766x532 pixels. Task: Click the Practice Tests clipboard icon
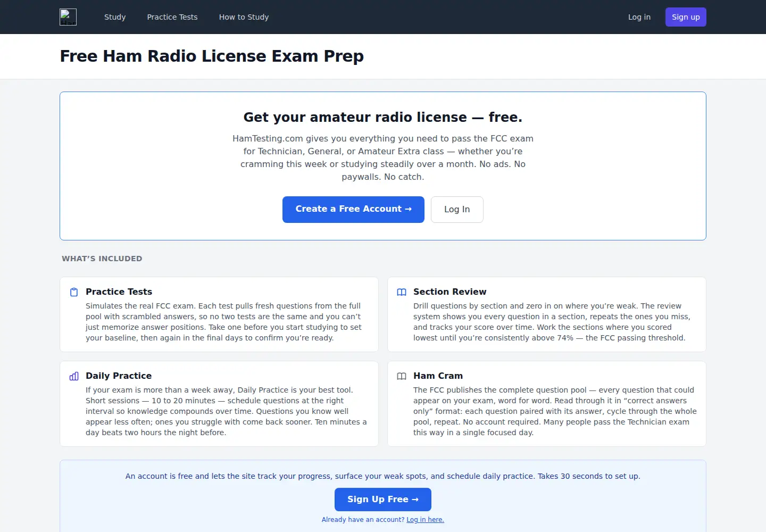pos(74,292)
